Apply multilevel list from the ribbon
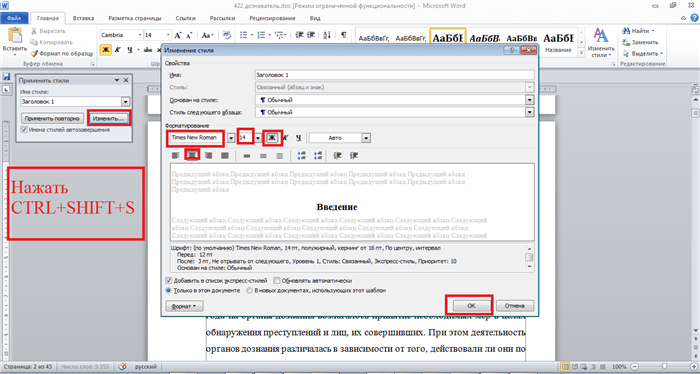Screen dimensions: 700x374 [x=280, y=35]
